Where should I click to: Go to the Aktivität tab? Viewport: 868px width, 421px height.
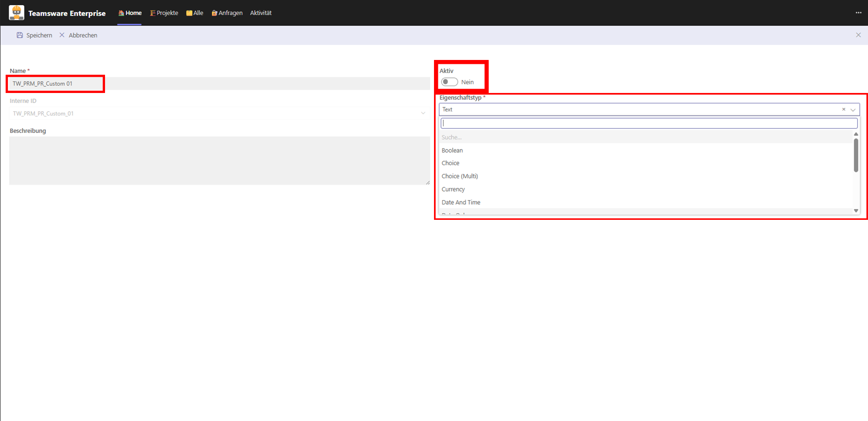(260, 13)
